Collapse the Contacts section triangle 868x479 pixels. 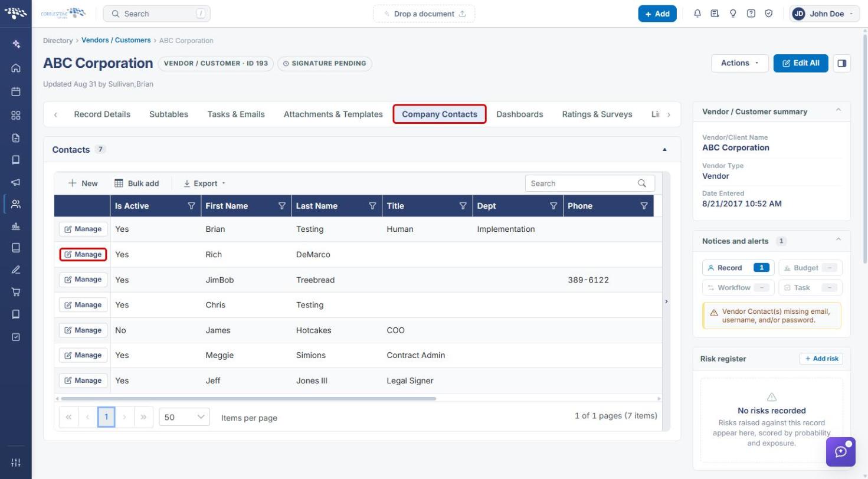[664, 150]
